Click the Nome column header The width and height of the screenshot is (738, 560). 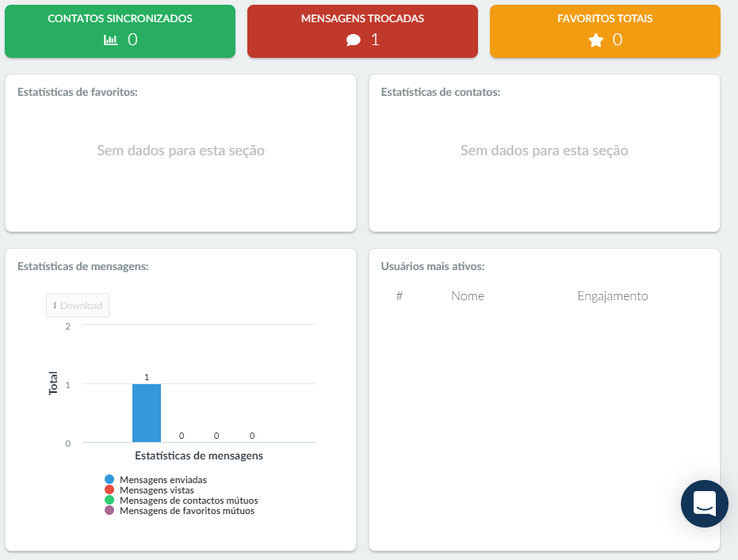[468, 295]
